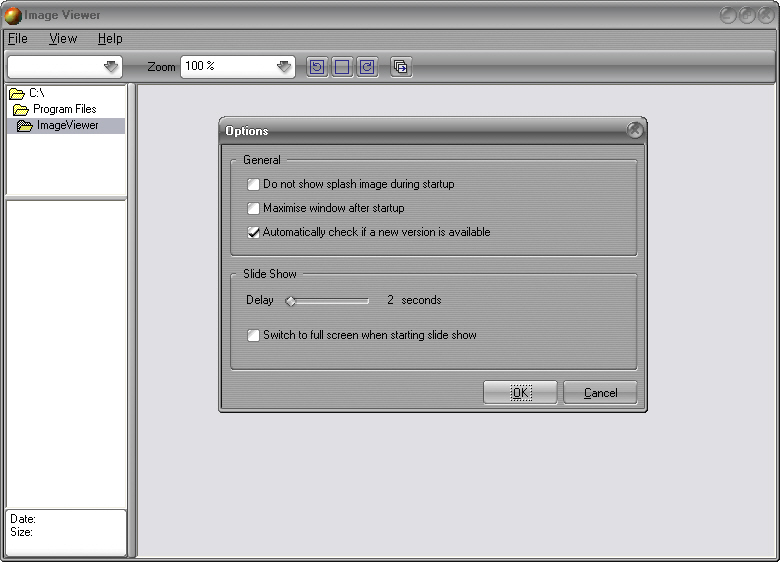
Task: Confirm options with OK button
Action: [x=520, y=393]
